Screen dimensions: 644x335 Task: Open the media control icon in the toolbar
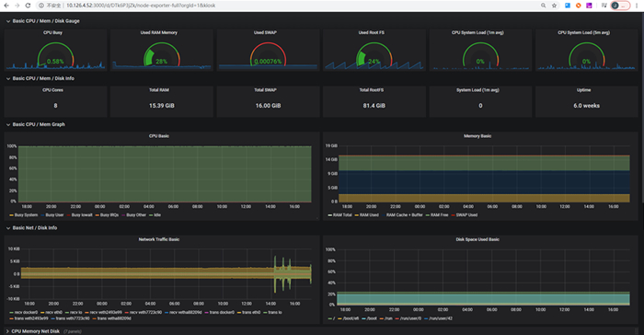[604, 6]
